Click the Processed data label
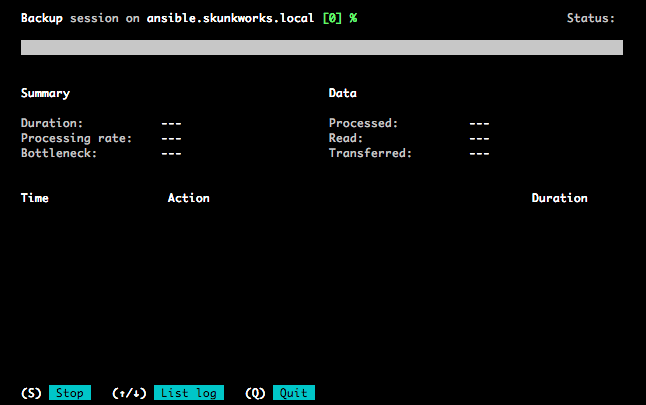The height and width of the screenshot is (405, 646). coord(363,123)
